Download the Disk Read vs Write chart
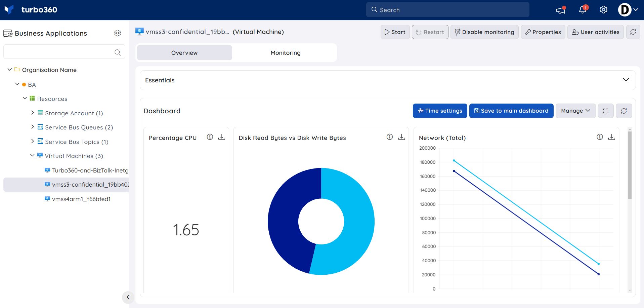Screen dimensions: 644x308 click(x=401, y=137)
